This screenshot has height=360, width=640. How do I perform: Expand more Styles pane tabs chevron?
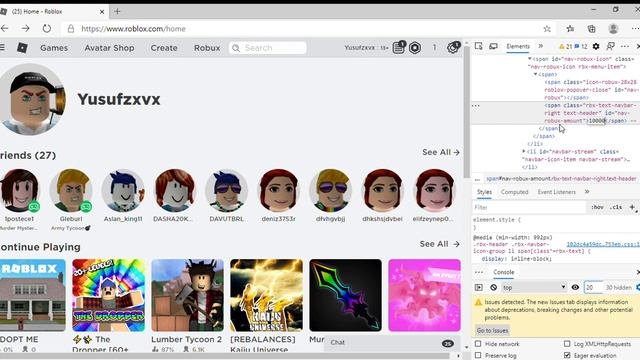point(587,191)
